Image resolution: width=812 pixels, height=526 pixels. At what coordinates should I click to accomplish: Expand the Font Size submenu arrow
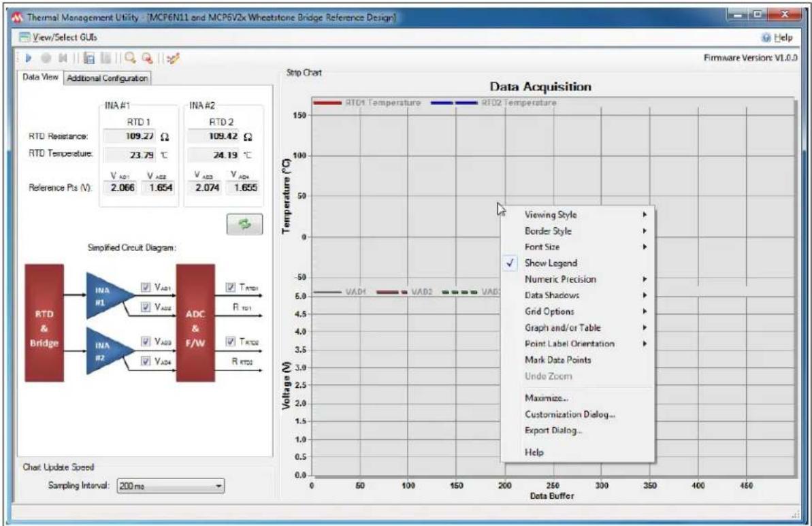pyautogui.click(x=645, y=247)
